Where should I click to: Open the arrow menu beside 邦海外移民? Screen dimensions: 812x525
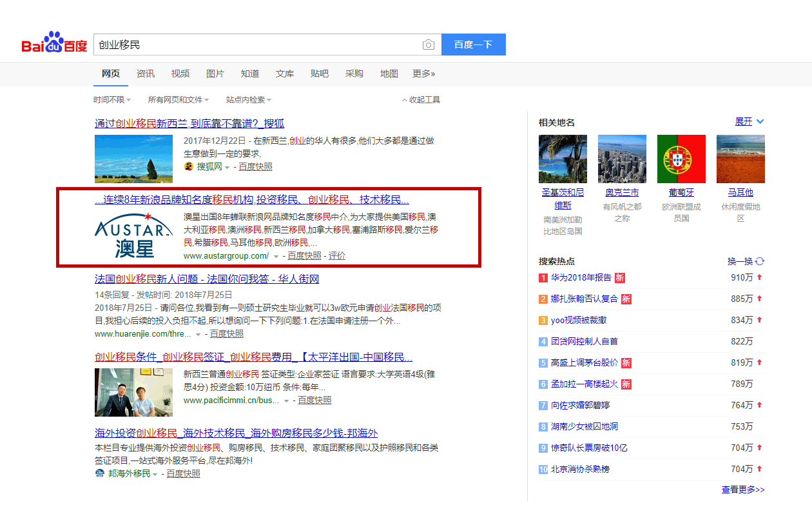pos(155,474)
